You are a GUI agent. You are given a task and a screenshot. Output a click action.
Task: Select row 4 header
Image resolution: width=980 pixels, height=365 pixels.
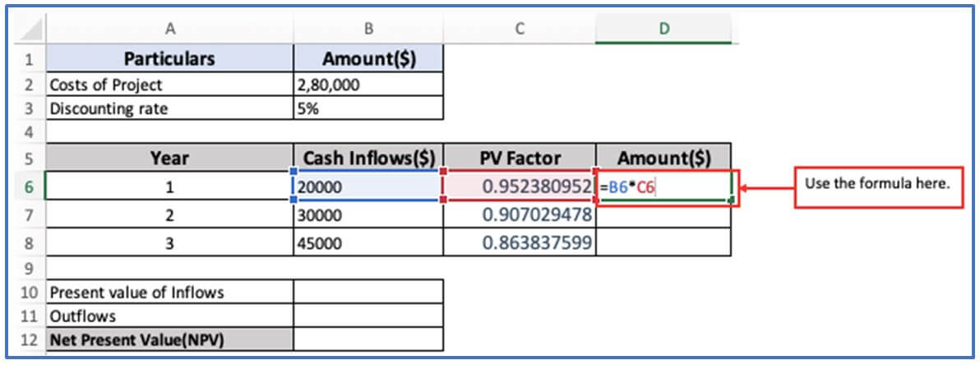pyautogui.click(x=30, y=132)
